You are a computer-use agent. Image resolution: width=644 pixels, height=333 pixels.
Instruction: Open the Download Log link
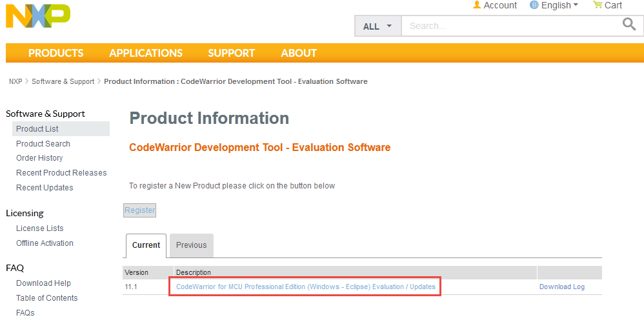point(562,287)
